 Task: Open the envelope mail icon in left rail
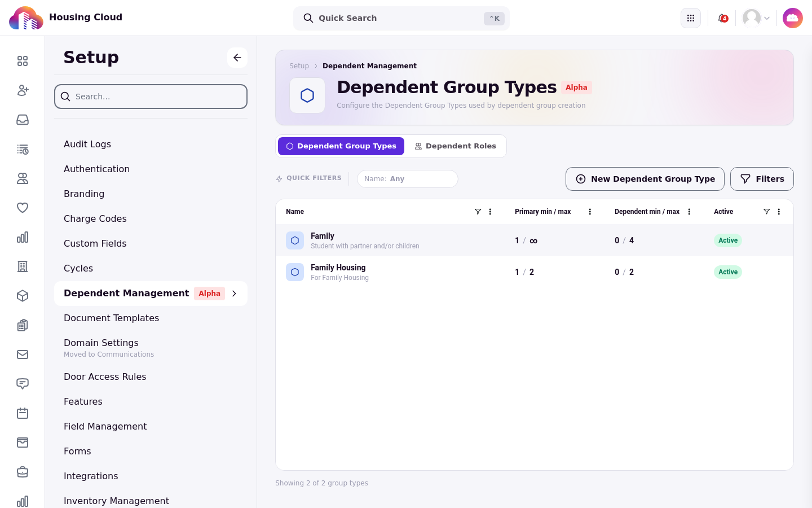(x=23, y=354)
